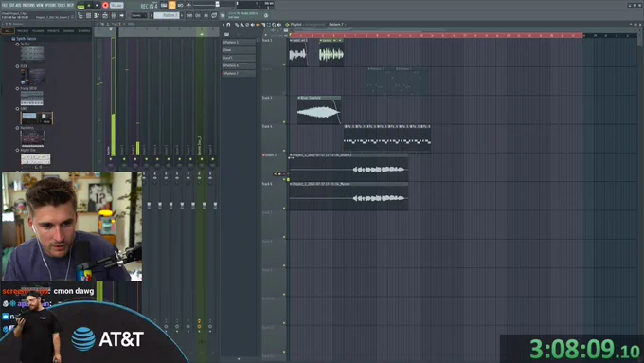Click the Fruity DX10 thumbnail in the browser
Viewport: 644px width, 363px height.
pyautogui.click(x=32, y=99)
